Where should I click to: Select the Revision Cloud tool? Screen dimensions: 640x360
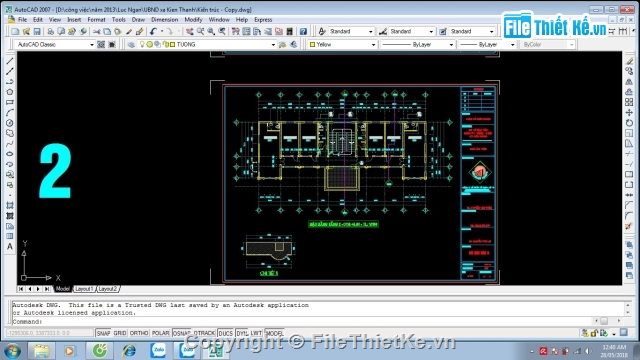10,133
